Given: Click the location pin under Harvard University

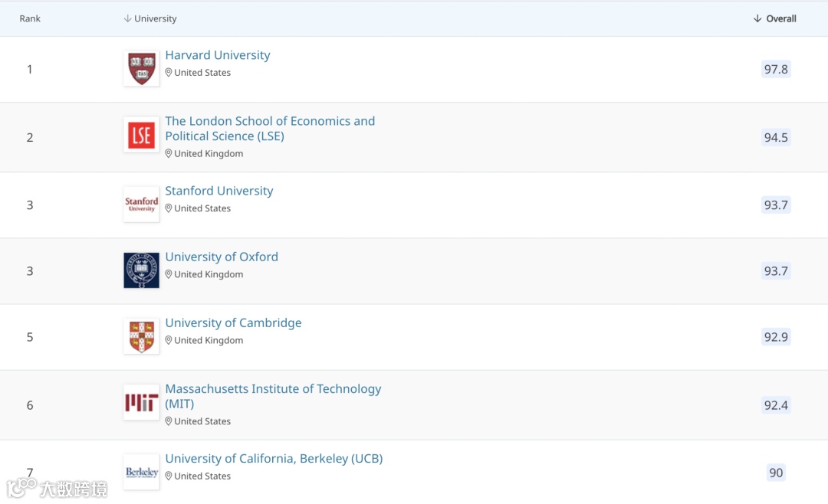Looking at the screenshot, I should pyautogui.click(x=169, y=73).
